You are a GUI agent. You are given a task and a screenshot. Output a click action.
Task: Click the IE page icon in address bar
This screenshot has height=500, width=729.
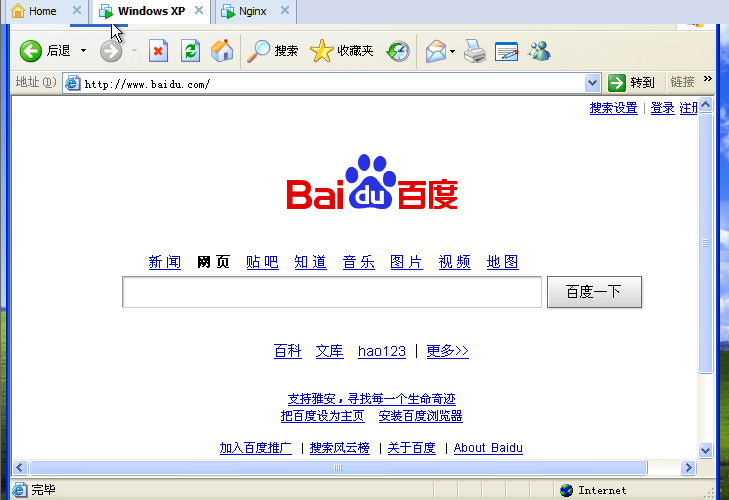coord(72,83)
